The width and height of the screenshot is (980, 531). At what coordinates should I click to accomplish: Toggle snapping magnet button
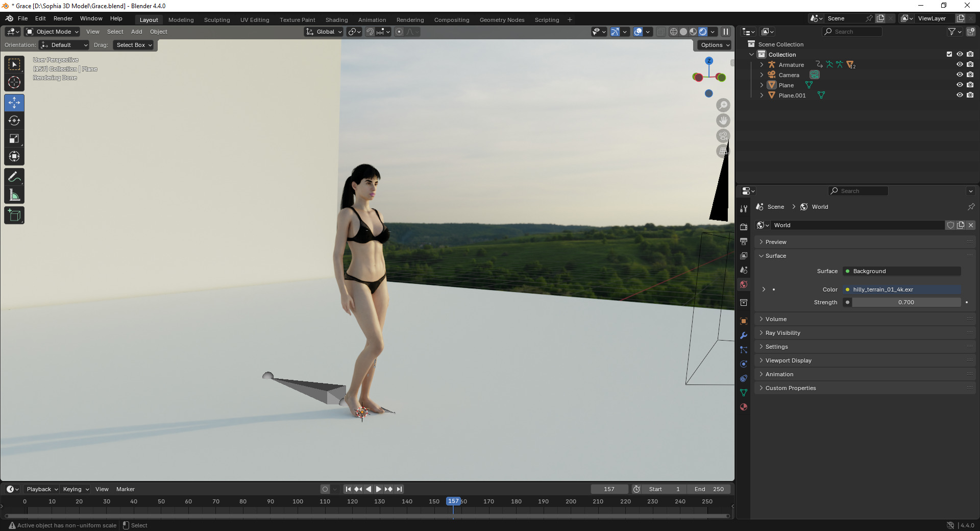[x=370, y=32]
